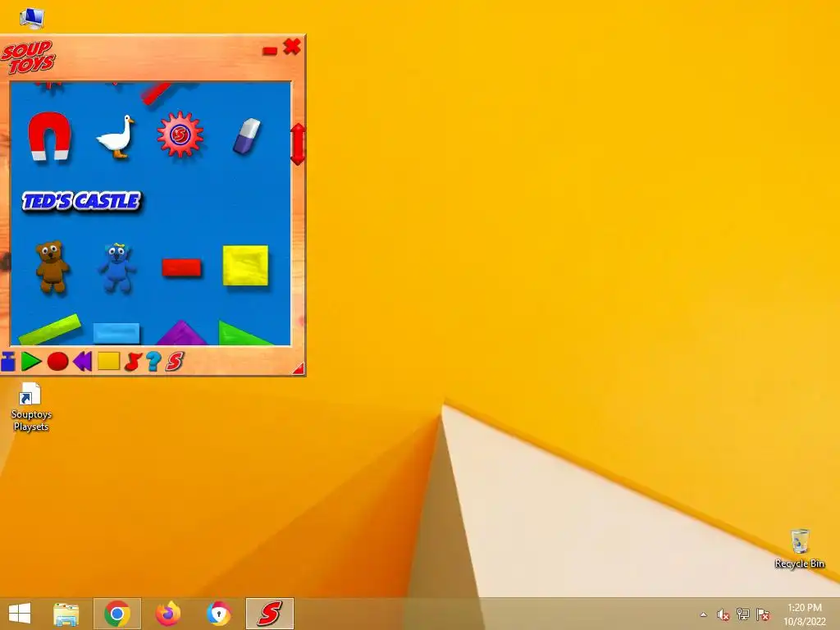Screen dimensions: 840x630
Task: Select the purple triangle block
Action: pos(181,333)
